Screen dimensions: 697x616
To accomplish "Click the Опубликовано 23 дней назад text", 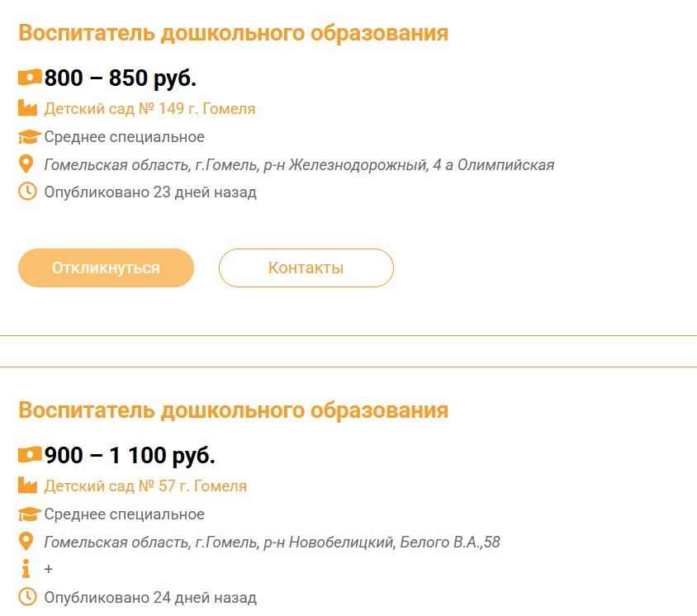I will [150, 192].
